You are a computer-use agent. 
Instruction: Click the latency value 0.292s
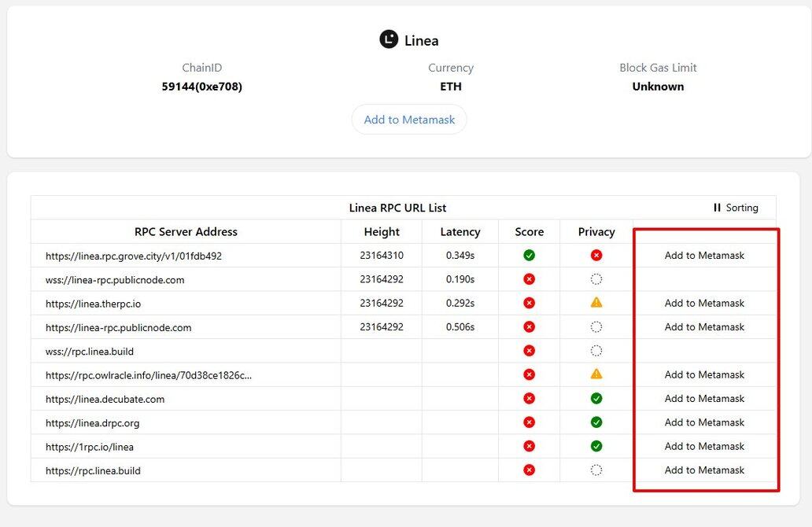click(460, 303)
